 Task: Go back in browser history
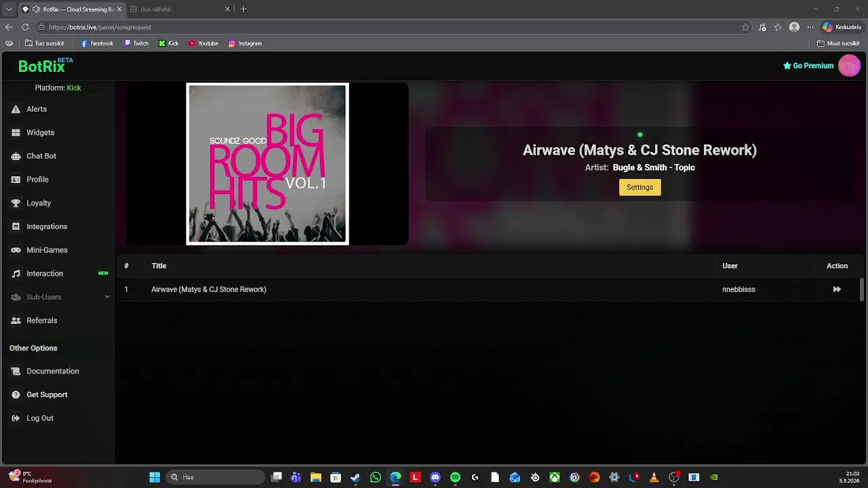click(9, 27)
